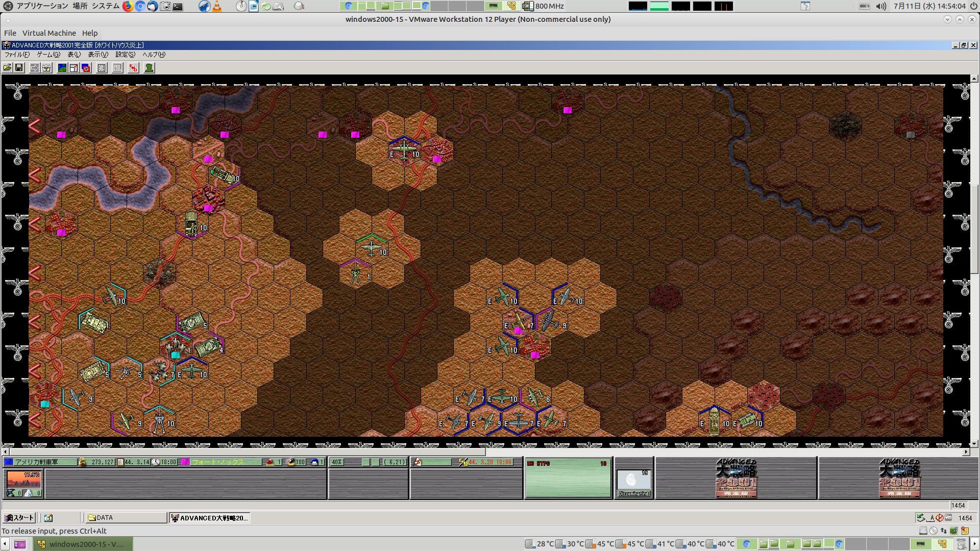Open the 設定(S) menu
Viewport: 980px width, 551px height.
click(125, 55)
